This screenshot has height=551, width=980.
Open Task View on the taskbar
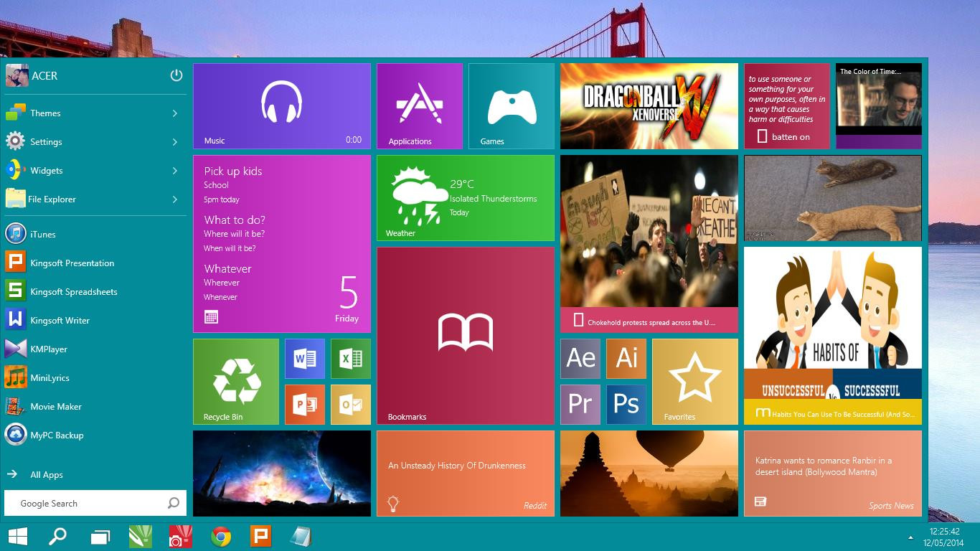click(x=100, y=537)
